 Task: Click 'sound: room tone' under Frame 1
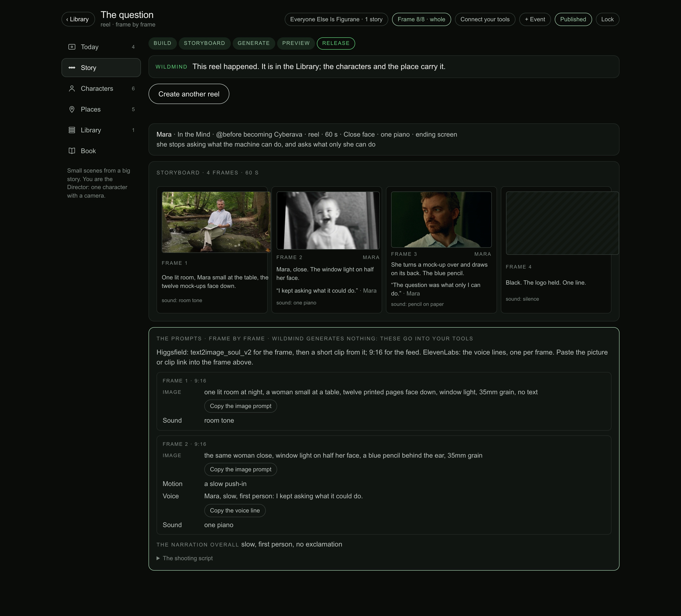click(182, 300)
